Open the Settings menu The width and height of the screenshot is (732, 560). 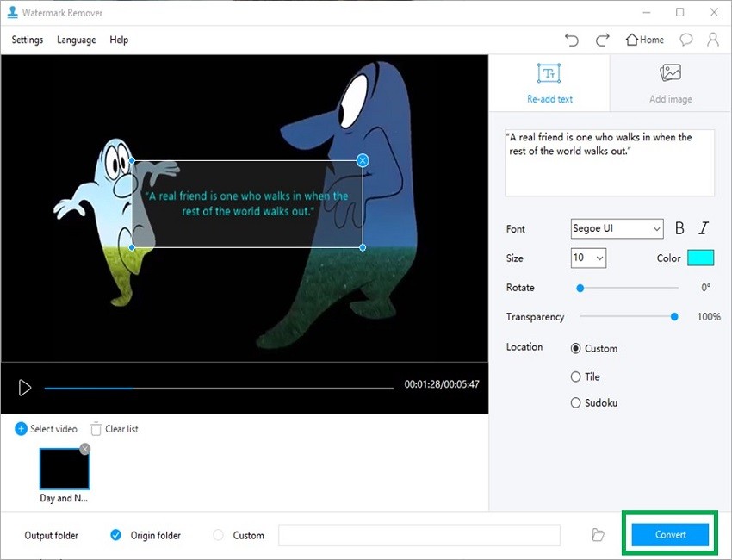pos(27,40)
